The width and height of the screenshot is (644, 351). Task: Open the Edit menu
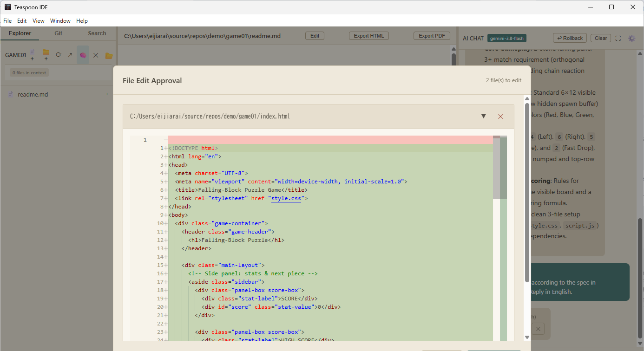[22, 21]
